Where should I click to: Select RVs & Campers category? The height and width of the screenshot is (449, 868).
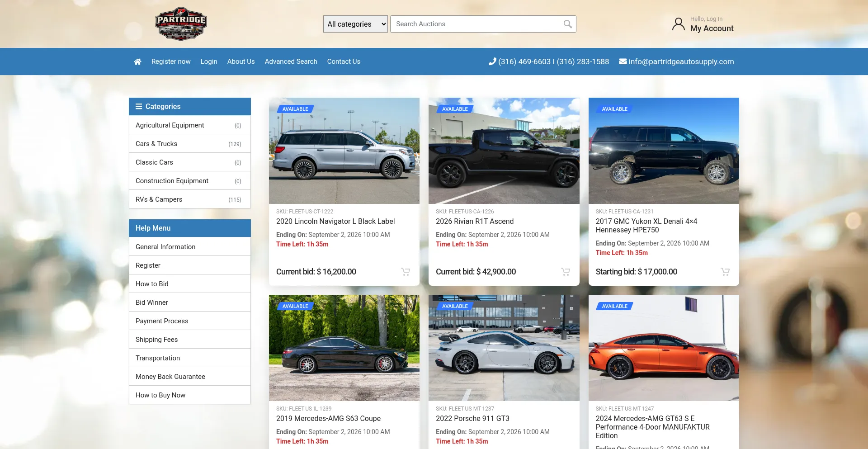click(x=190, y=199)
